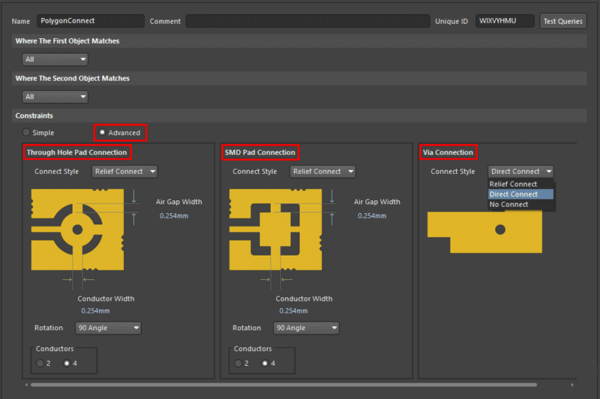Open Via Connection Connect Style dropdown

click(x=520, y=171)
